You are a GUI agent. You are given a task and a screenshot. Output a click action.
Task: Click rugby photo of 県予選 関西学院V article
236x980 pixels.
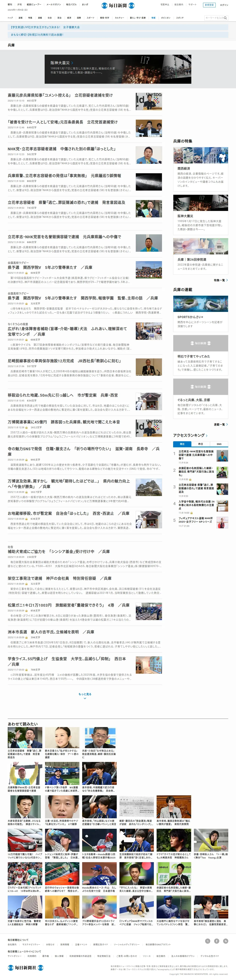coord(149,270)
